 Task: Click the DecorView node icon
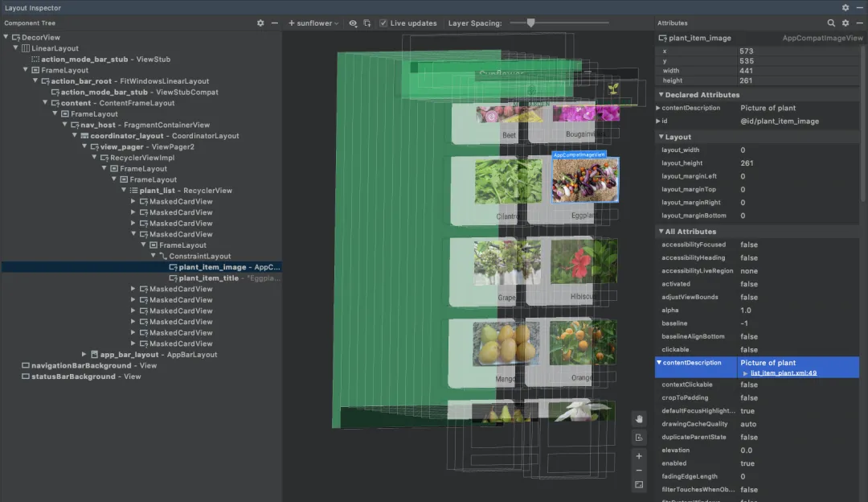tap(15, 38)
